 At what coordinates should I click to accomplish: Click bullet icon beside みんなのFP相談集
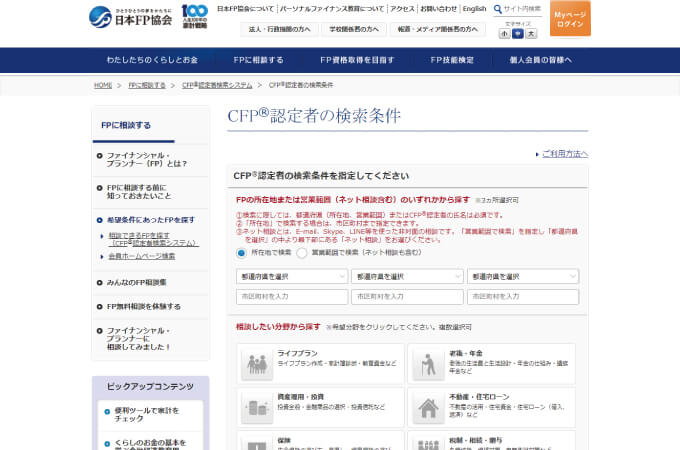pos(100,283)
